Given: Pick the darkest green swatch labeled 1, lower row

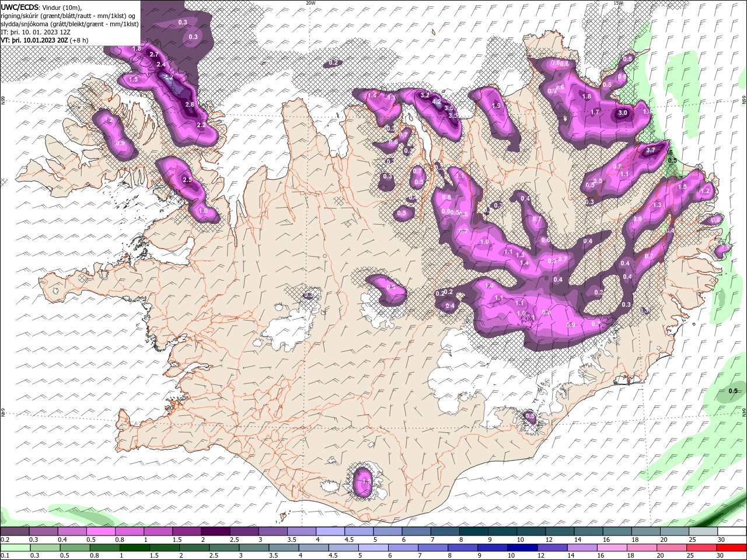Looking at the screenshot, I should click(135, 548).
